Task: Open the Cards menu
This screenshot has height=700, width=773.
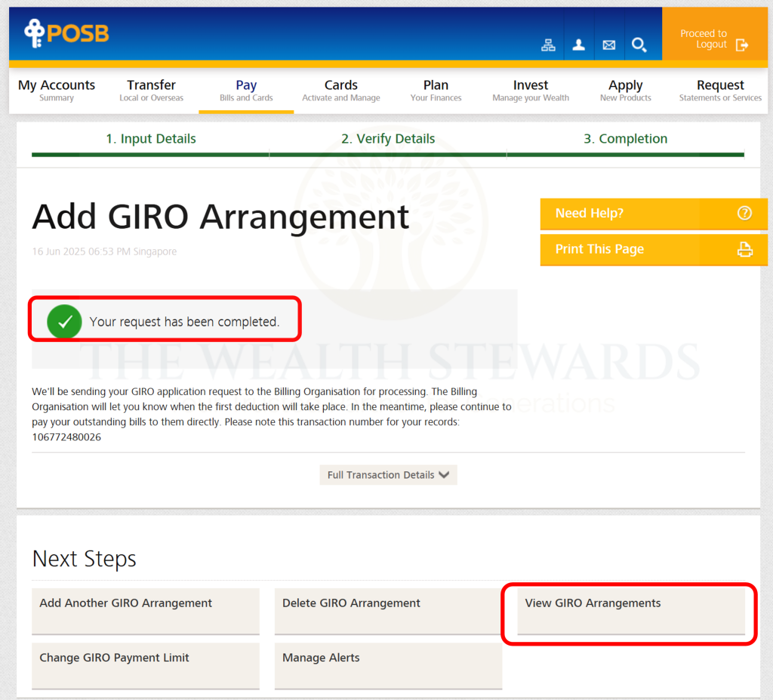Action: pos(340,91)
